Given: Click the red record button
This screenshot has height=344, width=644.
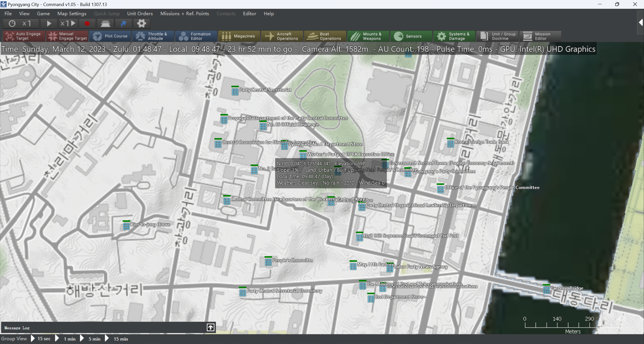Looking at the screenshot, I should [87, 24].
